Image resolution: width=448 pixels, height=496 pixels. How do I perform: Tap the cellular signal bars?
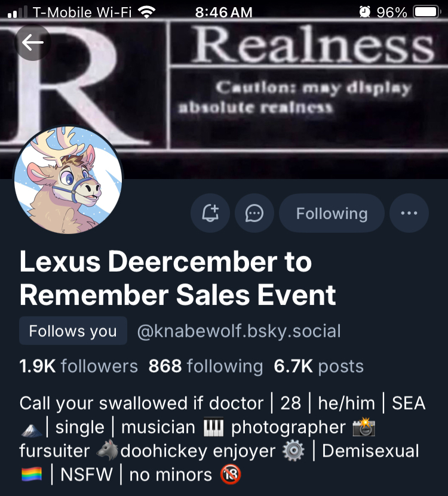[17, 12]
